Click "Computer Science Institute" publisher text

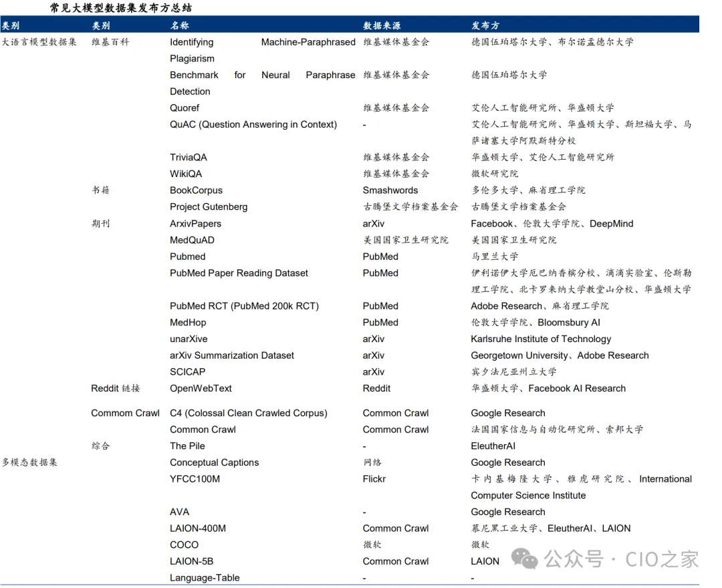click(528, 496)
